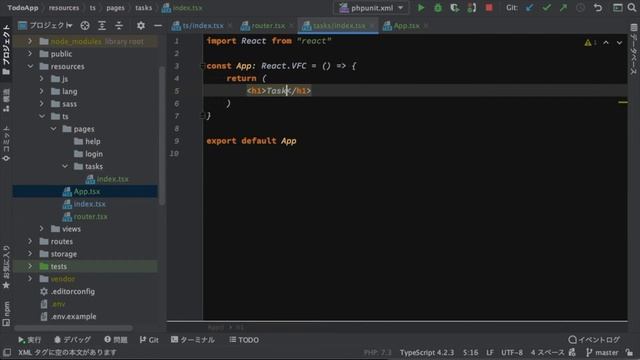Click the 5:16 caret position indicator

pyautogui.click(x=470, y=352)
